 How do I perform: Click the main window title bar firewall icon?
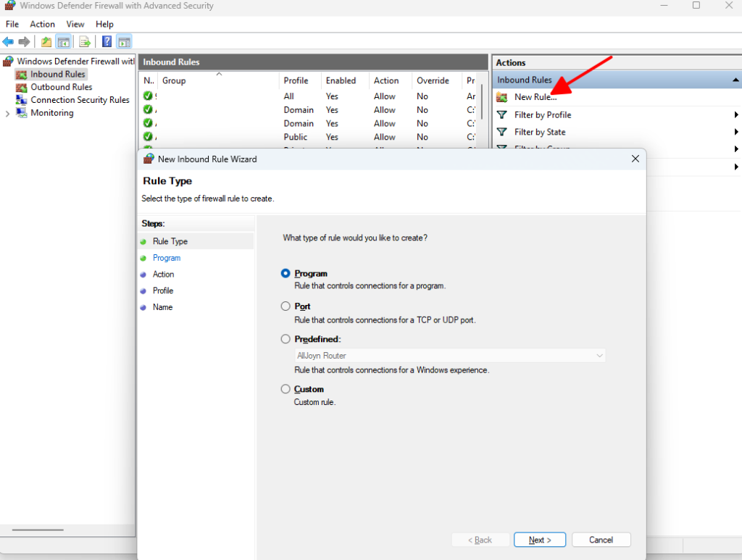(x=10, y=5)
